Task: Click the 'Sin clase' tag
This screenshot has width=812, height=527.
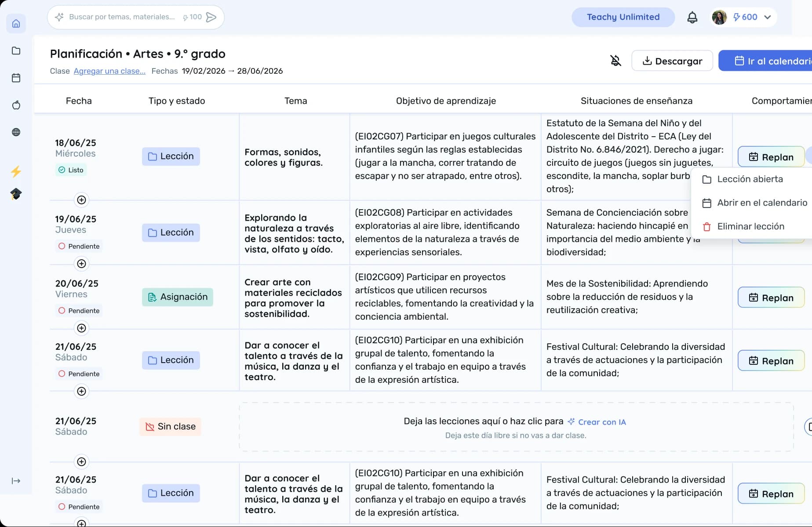Action: click(x=170, y=427)
